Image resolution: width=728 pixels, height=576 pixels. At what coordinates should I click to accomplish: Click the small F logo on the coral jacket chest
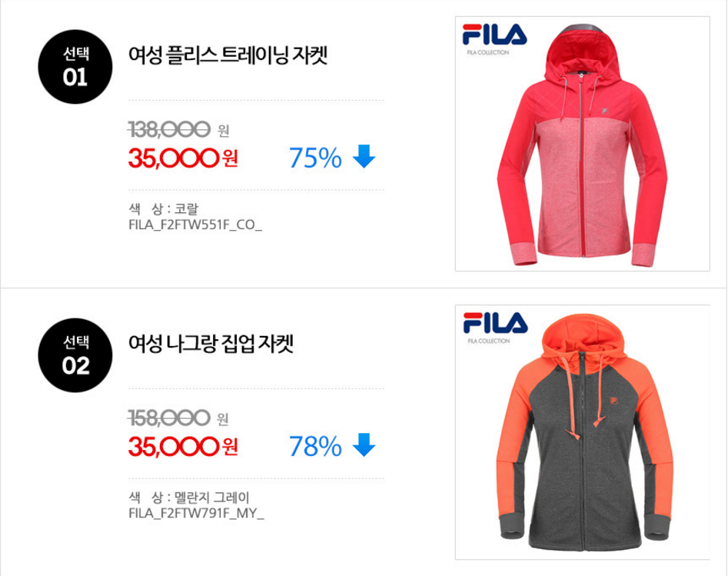(606, 111)
